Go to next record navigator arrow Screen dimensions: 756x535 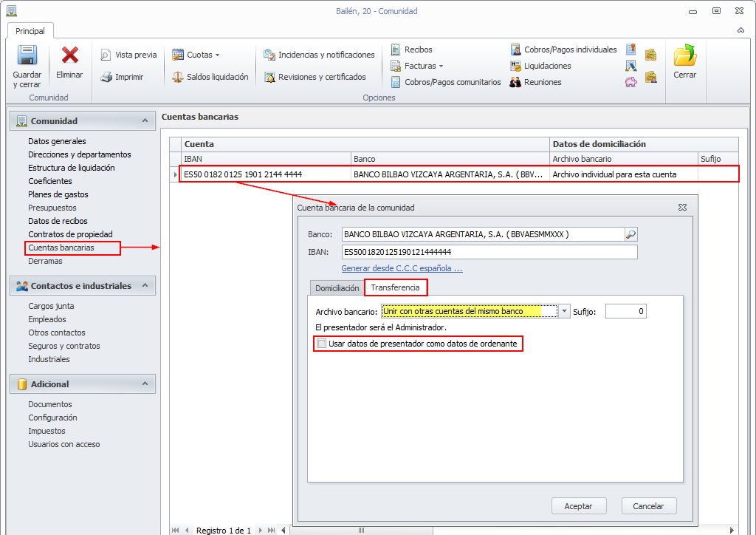point(261,530)
